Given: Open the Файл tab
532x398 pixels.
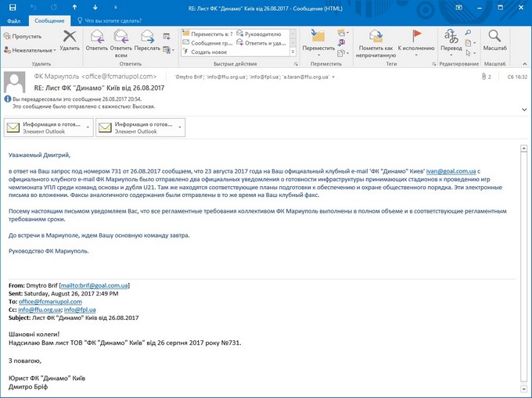Looking at the screenshot, I should pos(14,20).
